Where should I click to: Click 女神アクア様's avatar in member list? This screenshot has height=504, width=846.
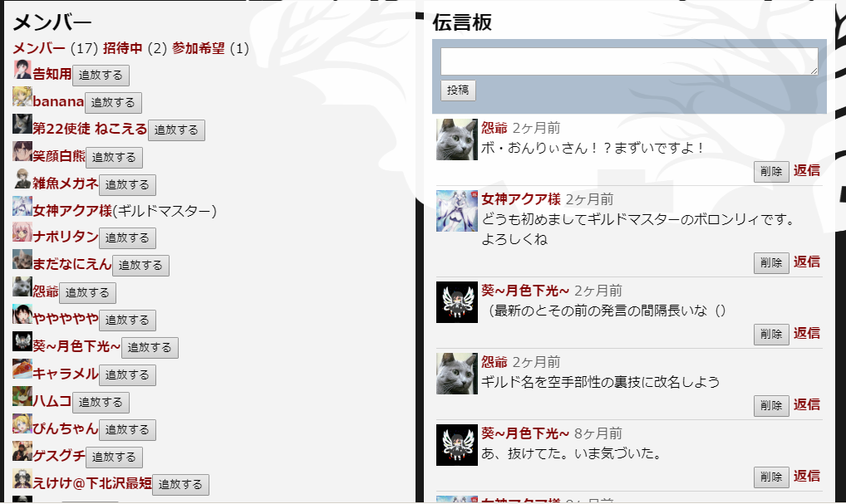coord(22,206)
